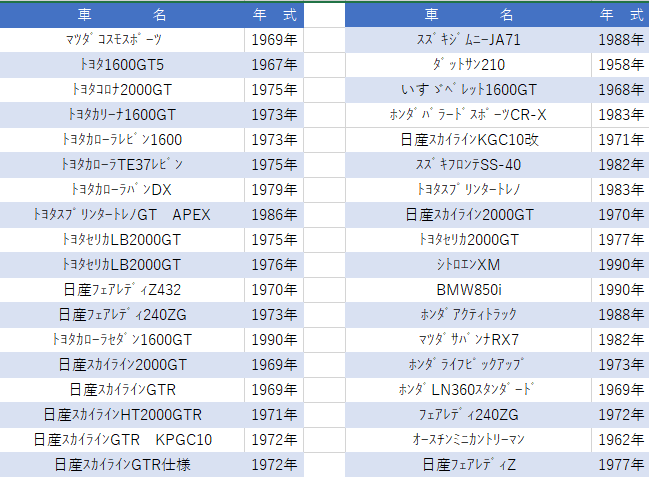The image size is (649, 477).
Task: Click the cell トヨタカローラTE37レビン
Action: pyautogui.click(x=122, y=165)
